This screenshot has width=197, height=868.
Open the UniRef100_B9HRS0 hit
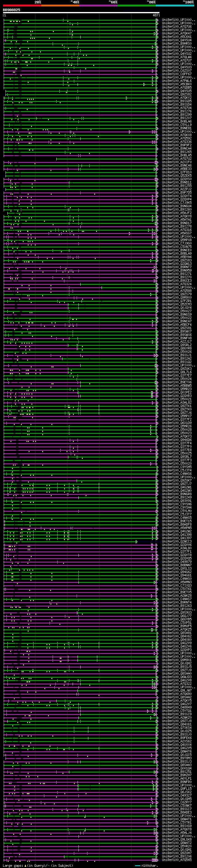(176, 43)
